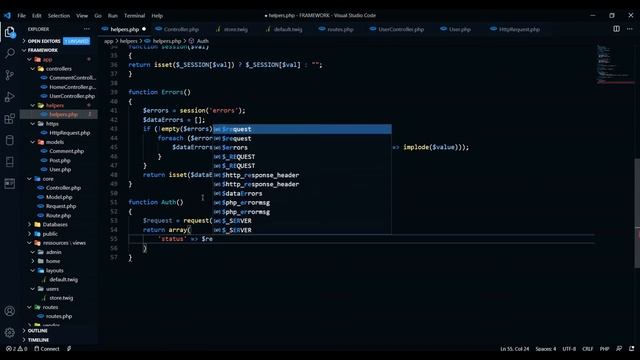Click the Ln 55, Col 24 indicator

(514, 349)
